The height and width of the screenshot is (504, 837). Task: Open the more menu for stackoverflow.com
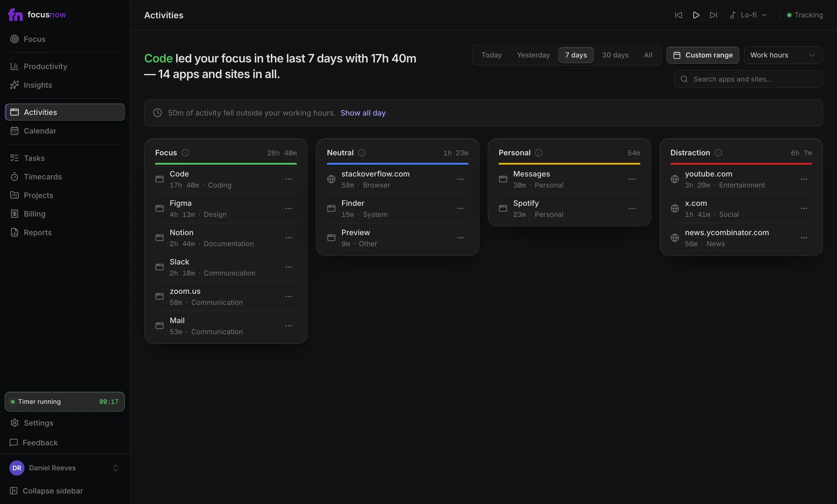[460, 179]
